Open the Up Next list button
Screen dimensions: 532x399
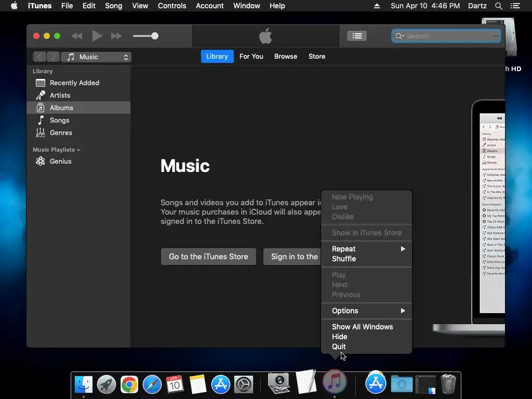click(x=356, y=36)
